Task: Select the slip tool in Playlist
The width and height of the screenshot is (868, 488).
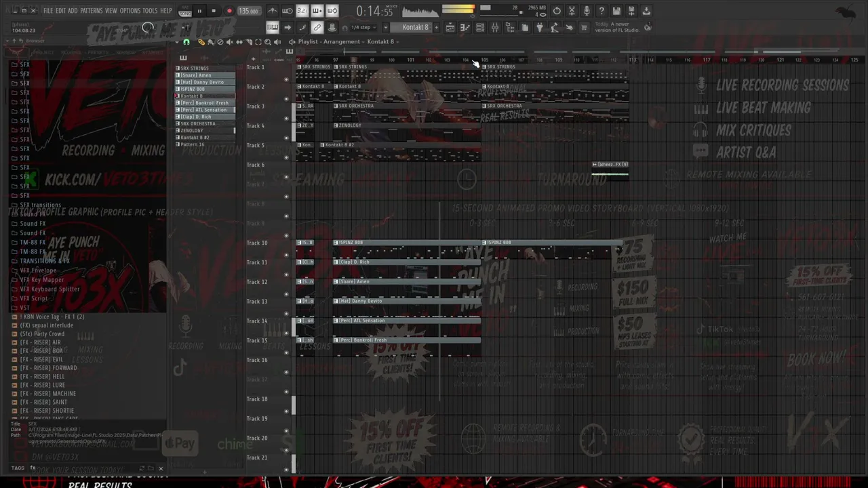Action: (239, 42)
